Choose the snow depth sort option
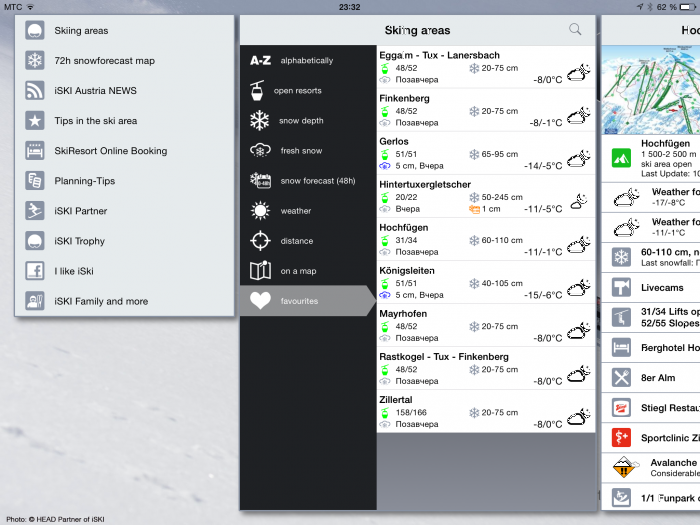 click(308, 121)
